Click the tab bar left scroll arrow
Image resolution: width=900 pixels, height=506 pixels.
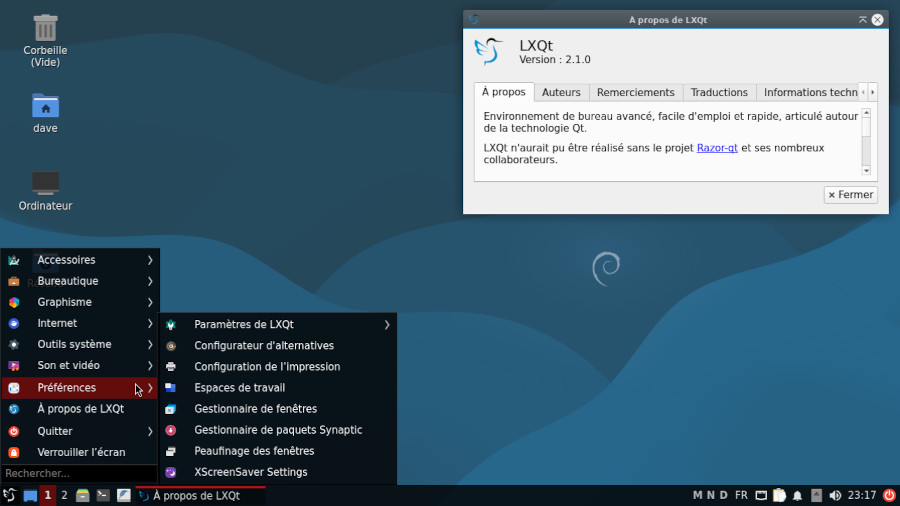tap(863, 92)
